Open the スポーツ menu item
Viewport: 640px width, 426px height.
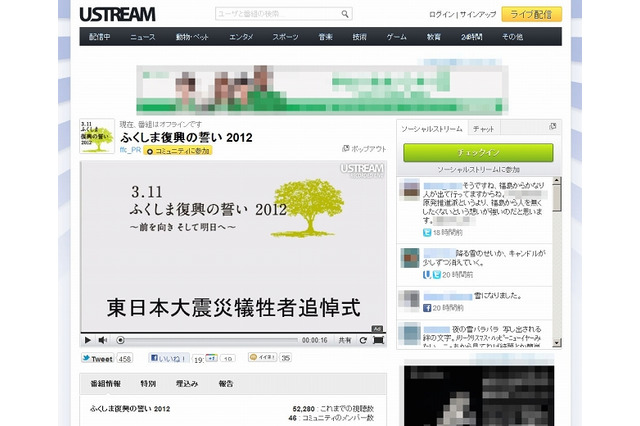point(285,37)
